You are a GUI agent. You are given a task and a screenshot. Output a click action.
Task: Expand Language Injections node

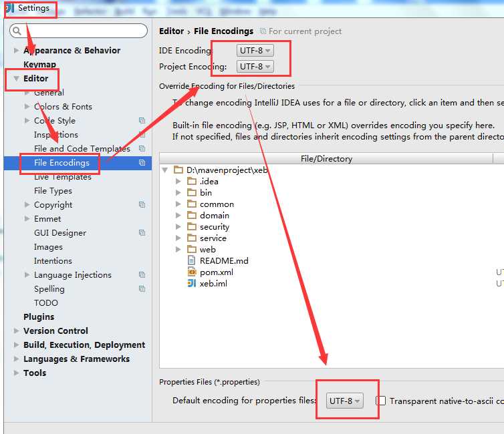pyautogui.click(x=27, y=275)
